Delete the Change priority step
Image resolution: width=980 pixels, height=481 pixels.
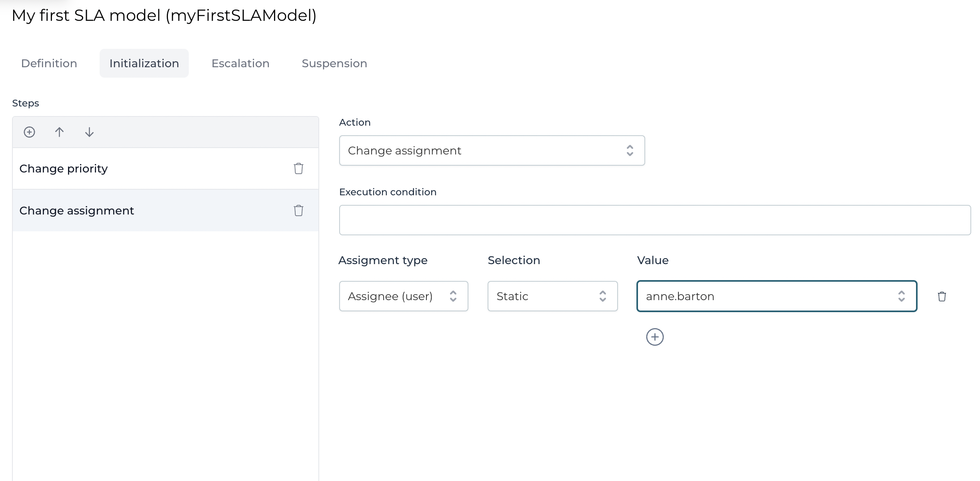(x=298, y=168)
